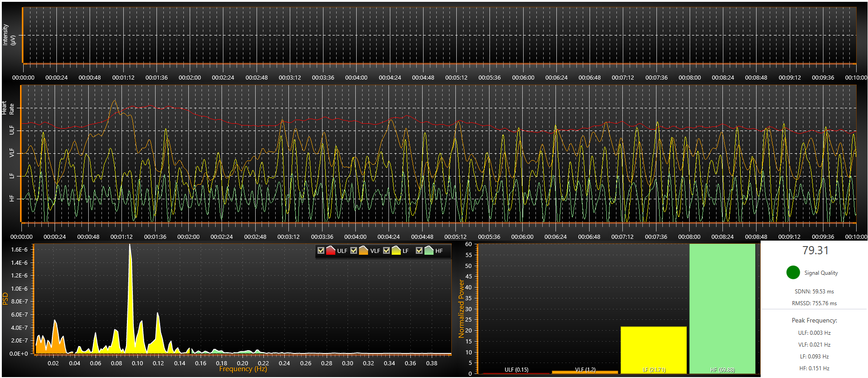Click the "RMSSD: 755.76 ms" value

(814, 303)
